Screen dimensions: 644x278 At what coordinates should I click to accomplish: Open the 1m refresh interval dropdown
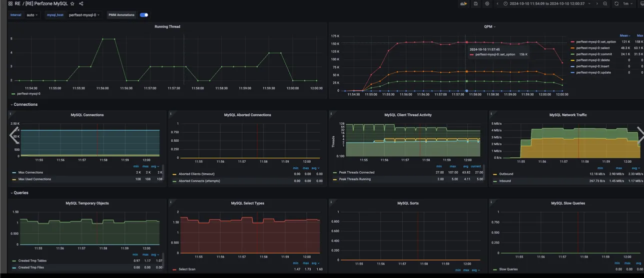pos(628,3)
